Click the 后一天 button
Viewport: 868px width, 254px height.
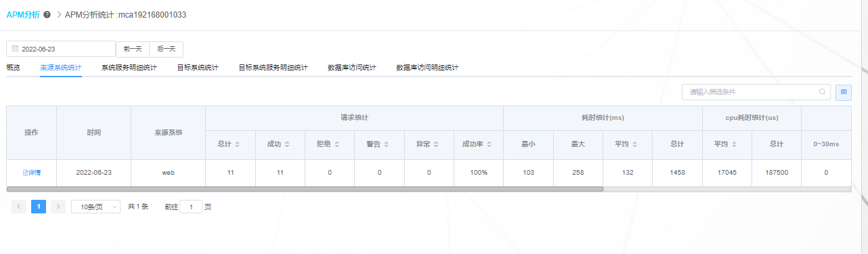(x=166, y=49)
